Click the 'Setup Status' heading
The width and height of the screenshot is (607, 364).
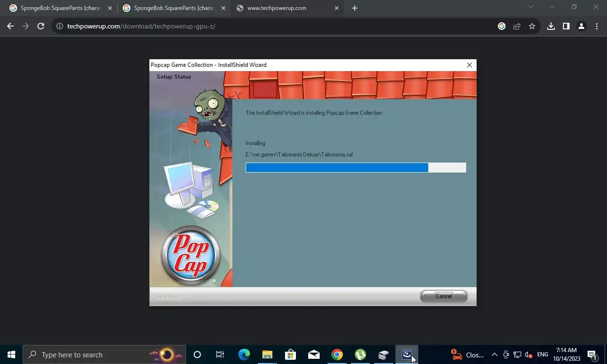point(174,77)
